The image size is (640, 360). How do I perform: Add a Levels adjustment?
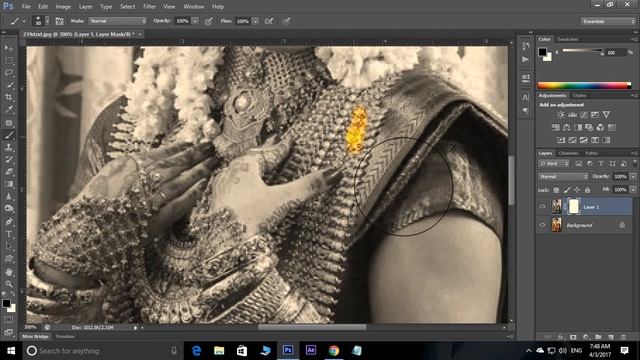(573, 115)
